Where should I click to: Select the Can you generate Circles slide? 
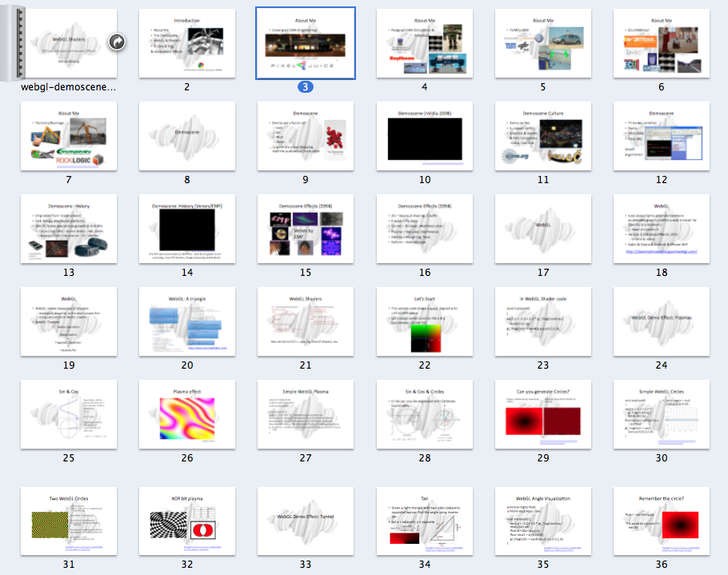(x=543, y=414)
